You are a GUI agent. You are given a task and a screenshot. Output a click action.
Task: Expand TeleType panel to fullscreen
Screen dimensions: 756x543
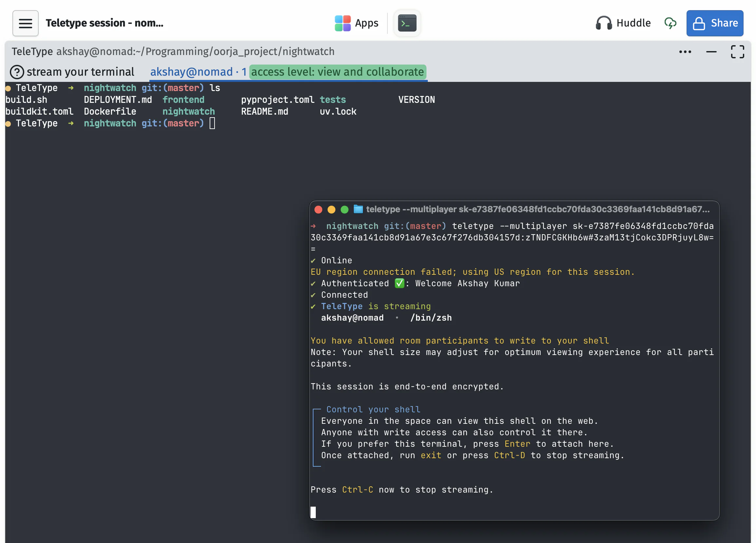(x=737, y=52)
